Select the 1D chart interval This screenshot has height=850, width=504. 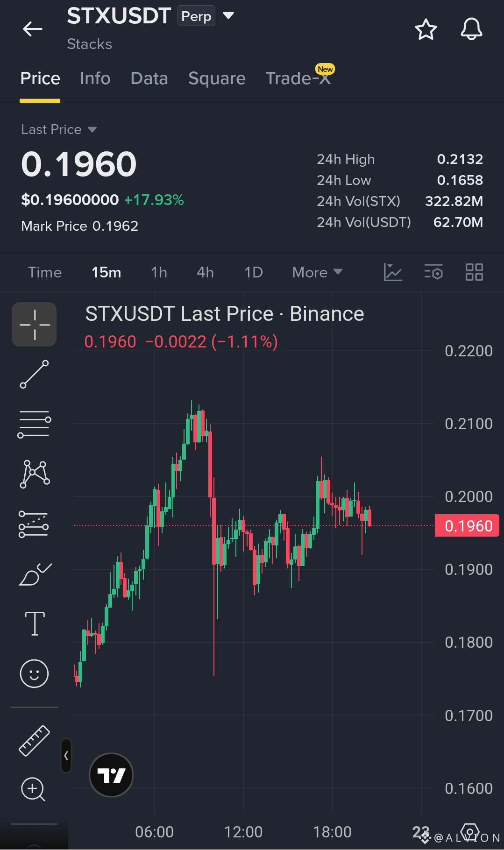pos(254,272)
